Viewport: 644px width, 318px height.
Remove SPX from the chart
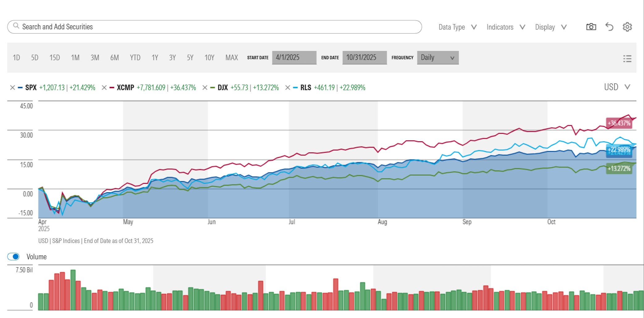(x=12, y=88)
